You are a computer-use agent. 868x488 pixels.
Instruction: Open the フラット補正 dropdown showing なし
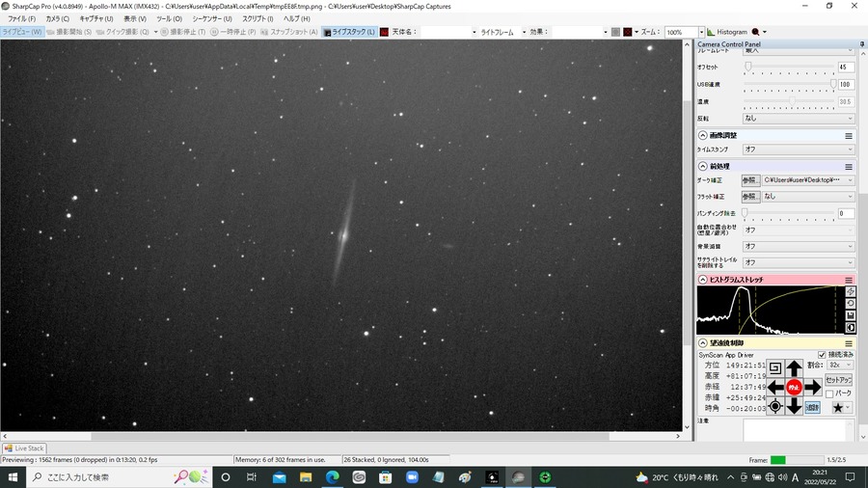tap(808, 197)
